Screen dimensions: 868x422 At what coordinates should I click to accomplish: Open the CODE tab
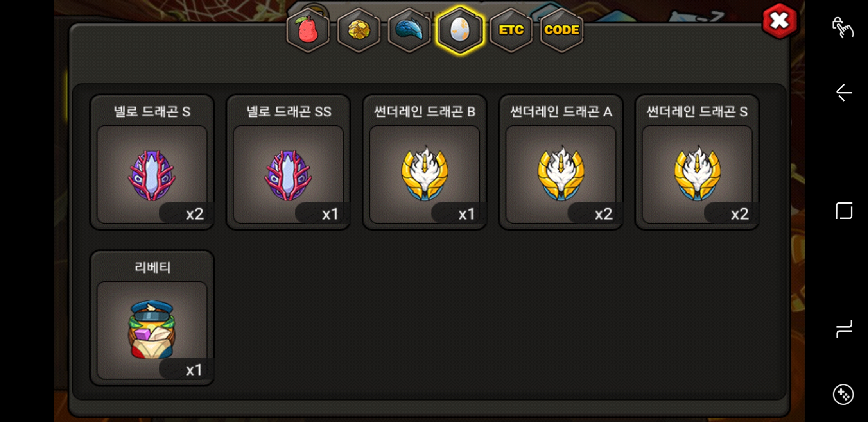click(561, 30)
